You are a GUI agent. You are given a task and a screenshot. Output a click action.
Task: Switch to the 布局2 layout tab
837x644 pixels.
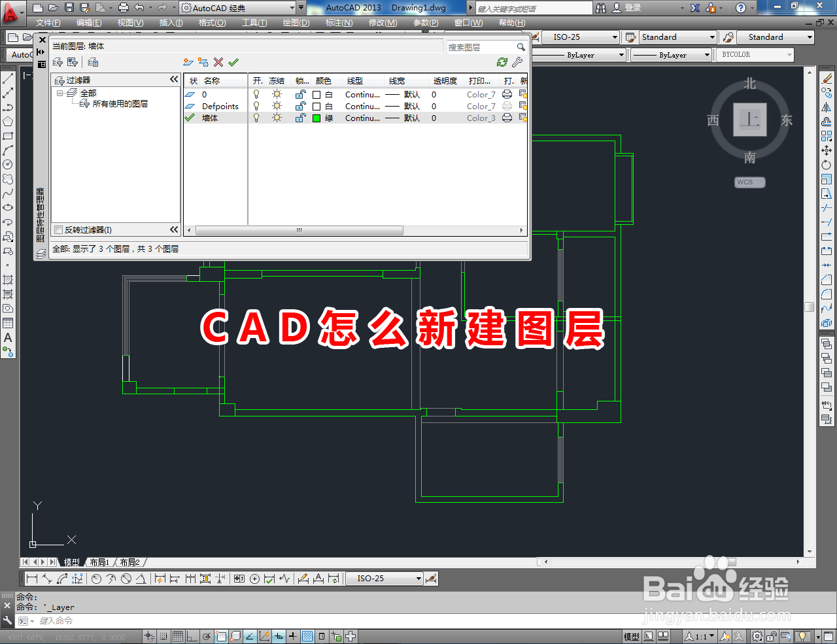[129, 562]
